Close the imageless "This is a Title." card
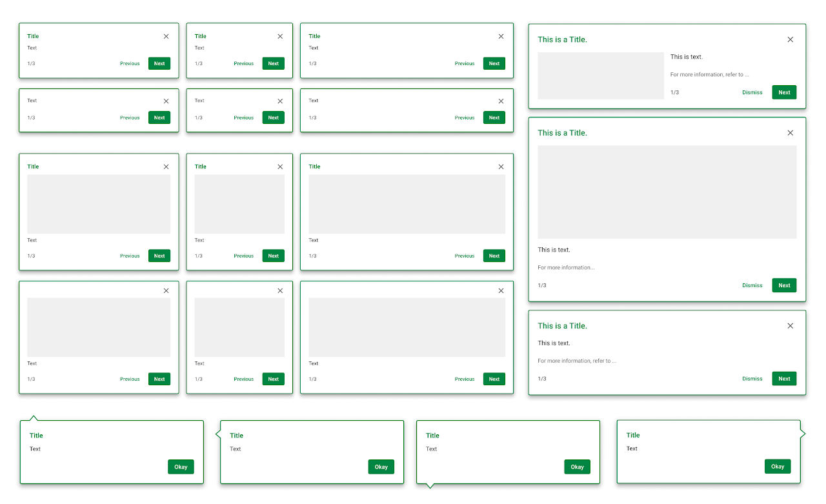Image resolution: width=826 pixels, height=504 pixels. (x=791, y=326)
